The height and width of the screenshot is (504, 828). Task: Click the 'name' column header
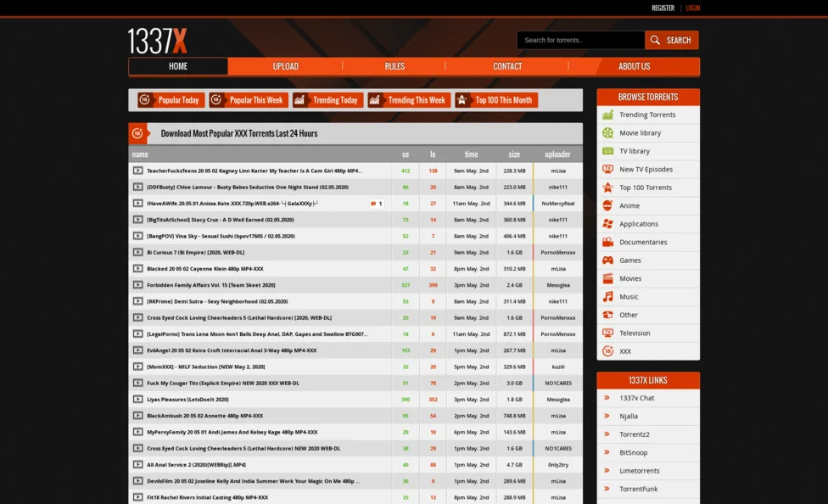[140, 154]
